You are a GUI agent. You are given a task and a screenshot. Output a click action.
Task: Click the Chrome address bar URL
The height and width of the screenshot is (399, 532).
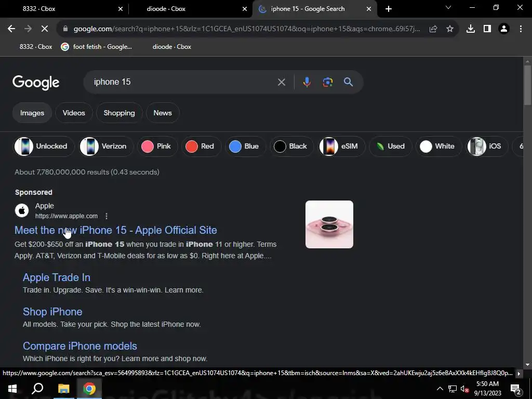(x=246, y=29)
